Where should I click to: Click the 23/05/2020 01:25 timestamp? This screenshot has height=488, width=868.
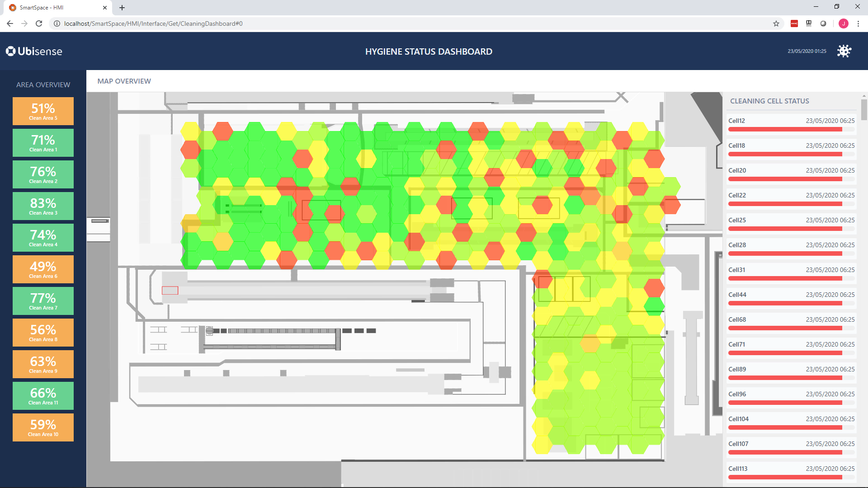click(807, 51)
